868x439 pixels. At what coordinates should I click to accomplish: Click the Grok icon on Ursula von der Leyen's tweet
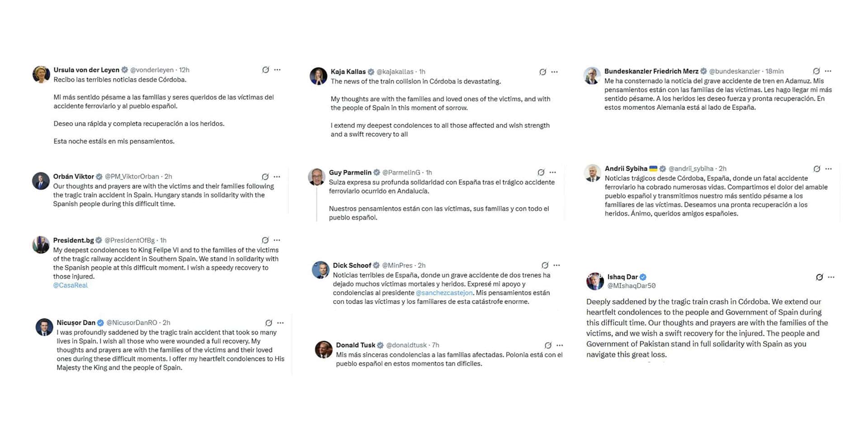point(265,70)
